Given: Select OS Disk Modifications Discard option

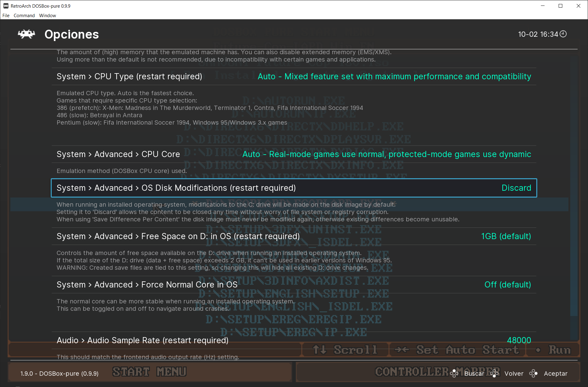Looking at the screenshot, I should tap(516, 187).
